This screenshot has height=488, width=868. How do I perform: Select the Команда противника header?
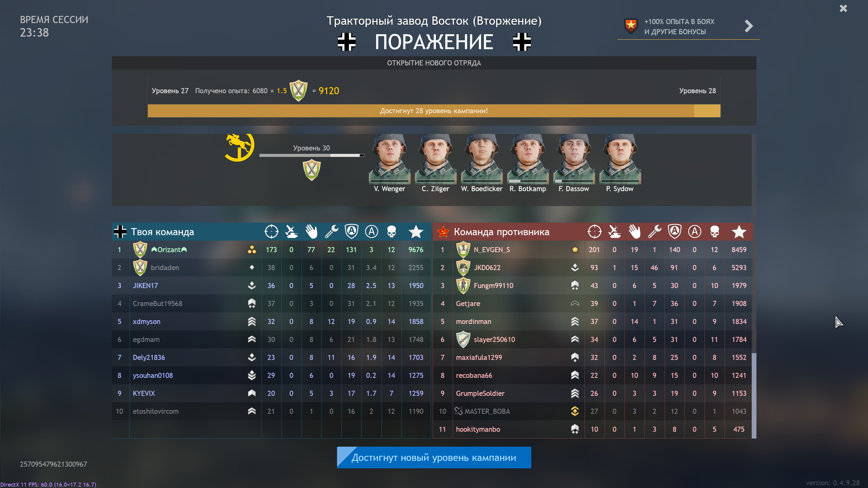pos(501,232)
